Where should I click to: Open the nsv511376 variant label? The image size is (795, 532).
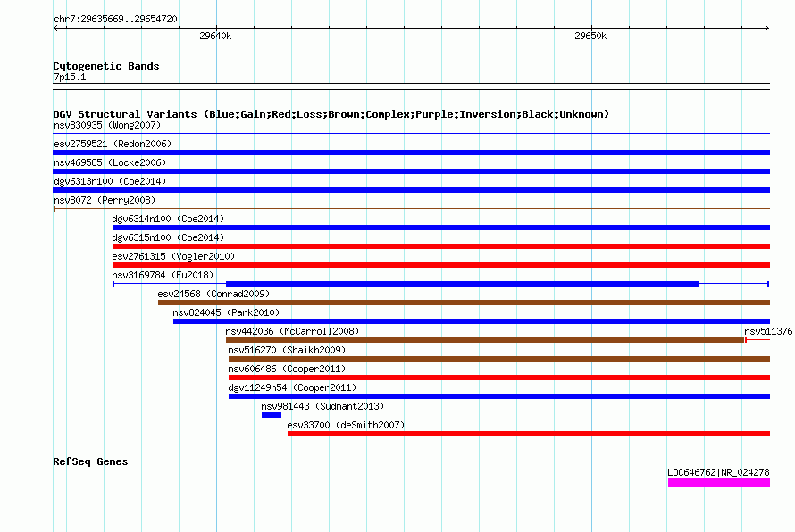coord(768,331)
